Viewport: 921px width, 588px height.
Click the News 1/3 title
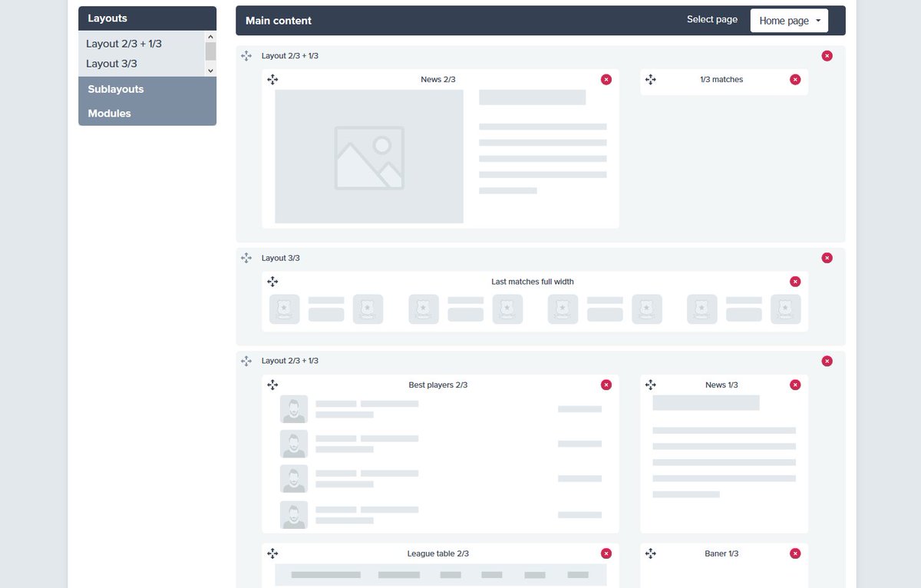721,385
